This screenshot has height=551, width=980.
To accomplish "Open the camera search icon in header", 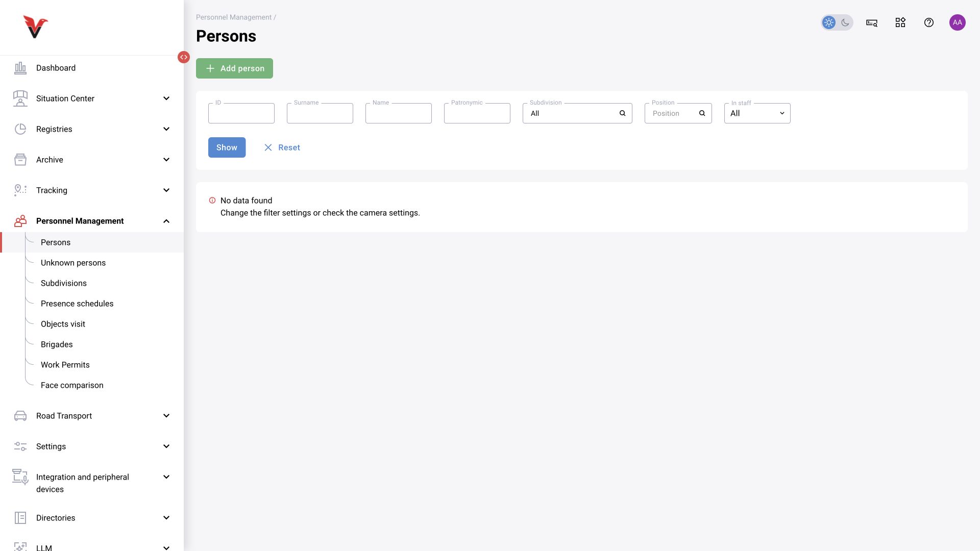I will [x=872, y=22].
